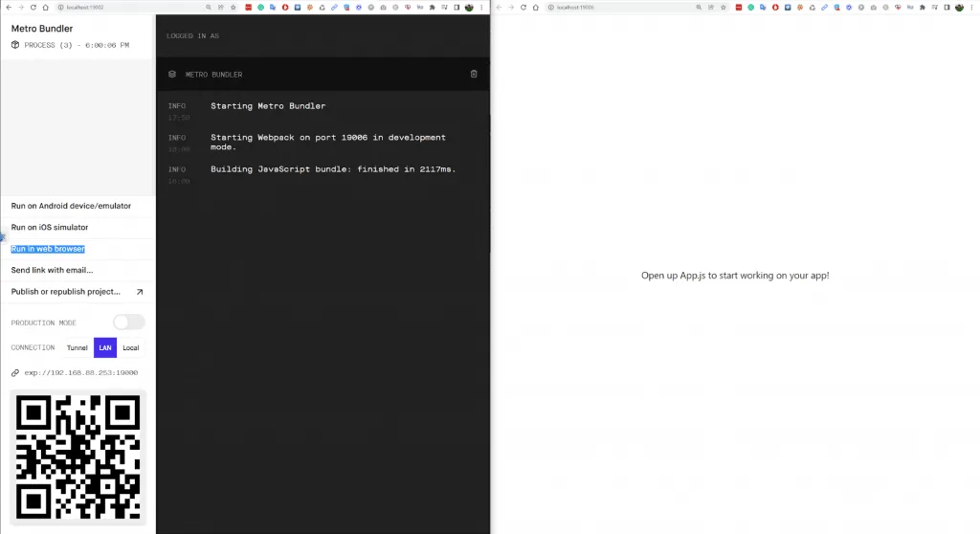This screenshot has height=534, width=980.
Task: Click forward arrow in left browser window
Action: [21, 8]
